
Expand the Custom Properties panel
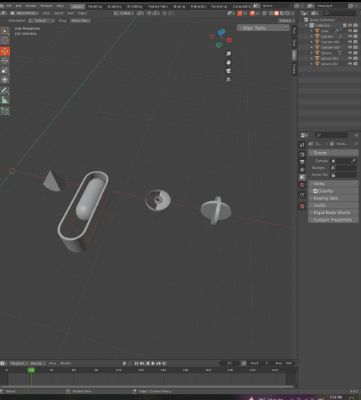click(x=333, y=220)
